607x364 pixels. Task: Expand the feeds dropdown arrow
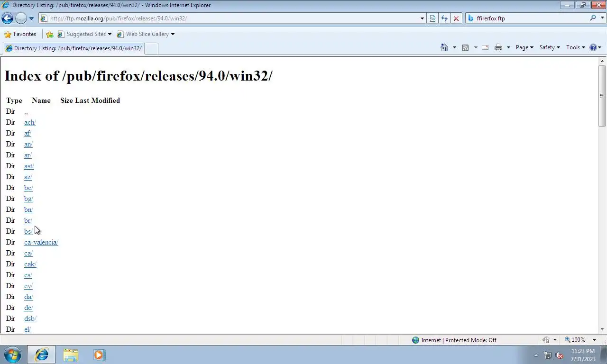coord(476,47)
